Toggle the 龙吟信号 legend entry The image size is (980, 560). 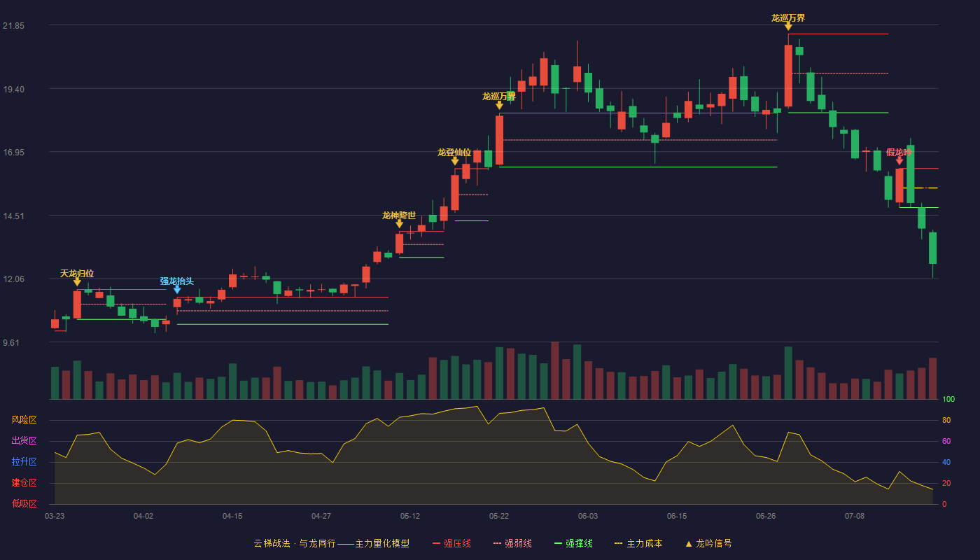(708, 543)
